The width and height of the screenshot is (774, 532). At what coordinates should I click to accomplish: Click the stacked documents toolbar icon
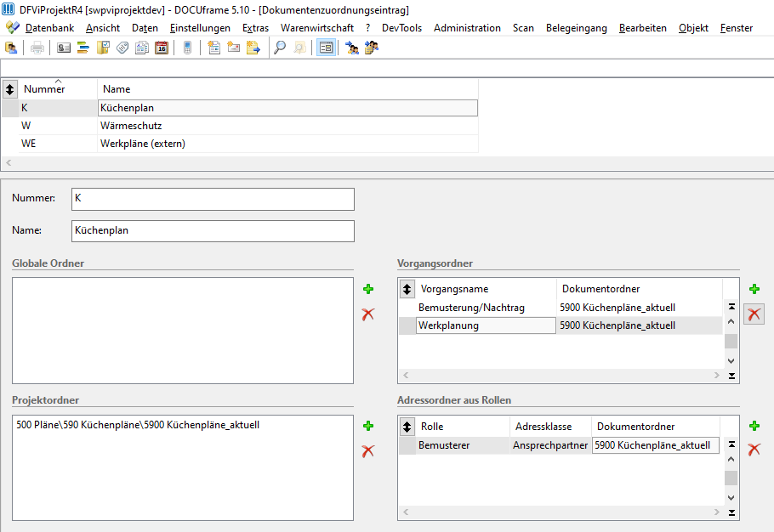[x=142, y=48]
